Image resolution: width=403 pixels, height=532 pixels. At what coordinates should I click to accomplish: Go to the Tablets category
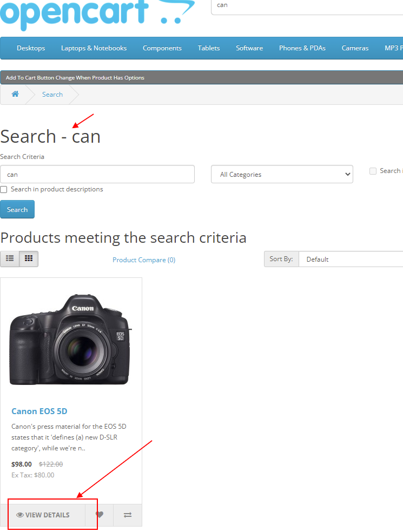click(209, 48)
